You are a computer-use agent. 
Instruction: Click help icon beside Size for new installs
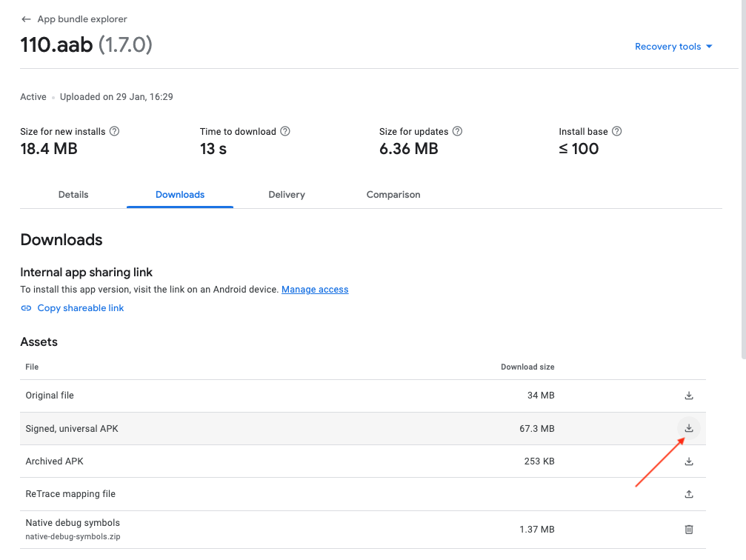click(x=114, y=131)
